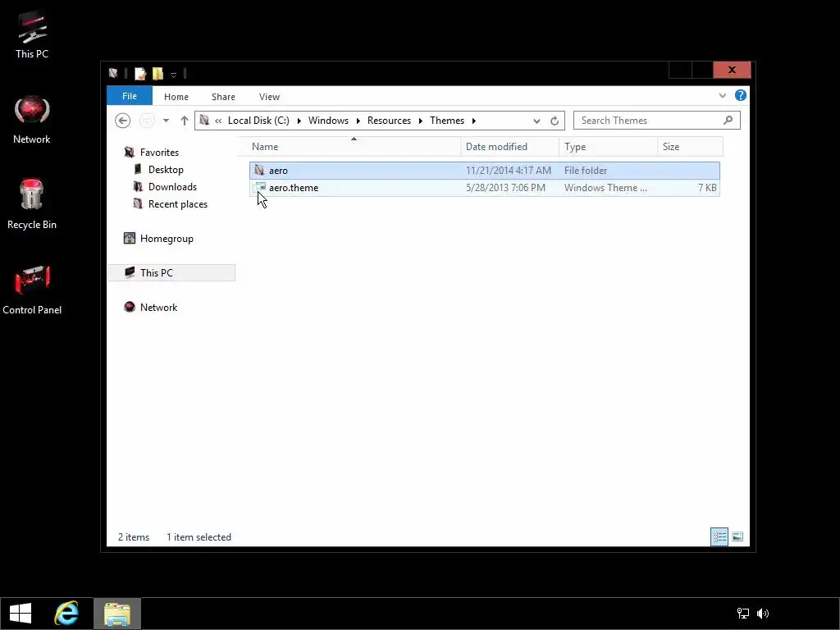The image size is (840, 630).
Task: Launch Internet Explorer from taskbar
Action: click(66, 614)
